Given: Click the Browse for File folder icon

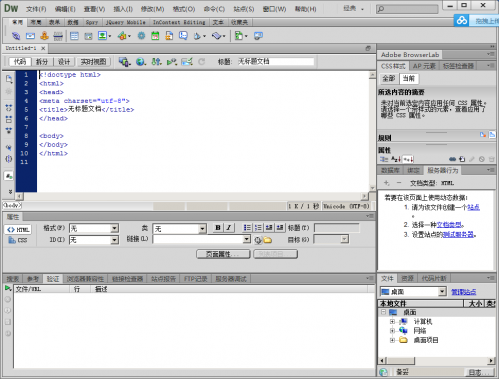Looking at the screenshot, I should [268, 240].
